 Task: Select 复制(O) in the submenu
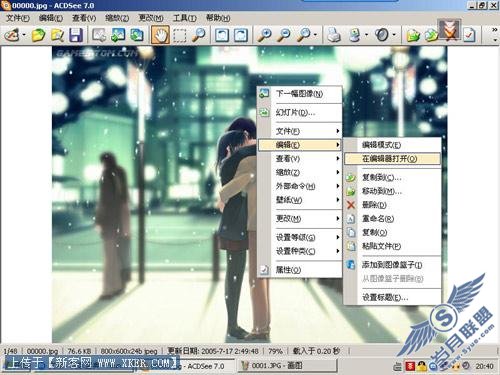click(x=392, y=232)
